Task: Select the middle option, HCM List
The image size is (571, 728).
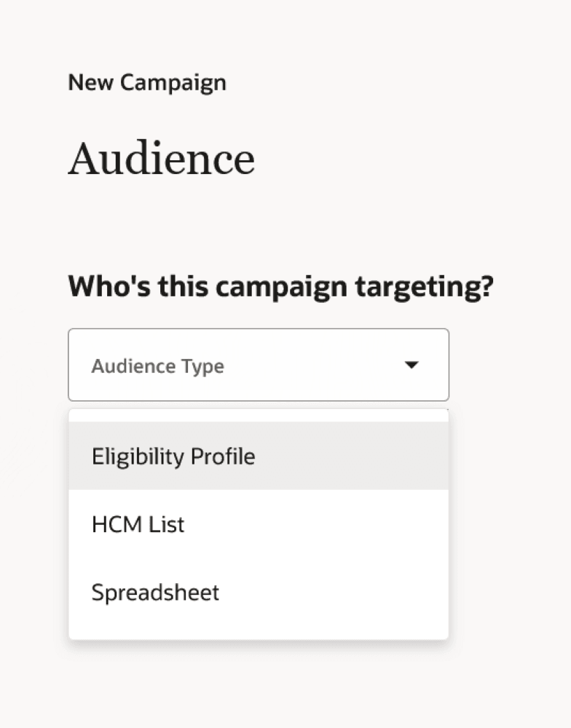Action: tap(138, 524)
